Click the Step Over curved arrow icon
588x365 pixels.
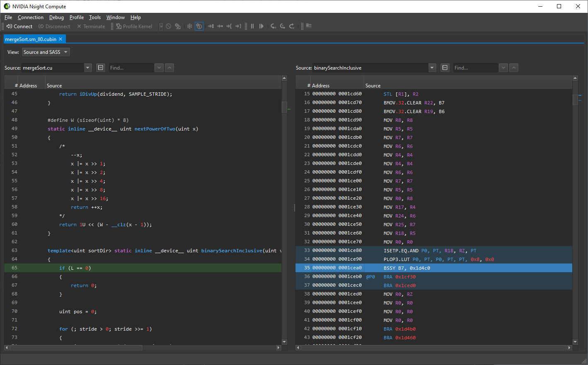pos(283,26)
